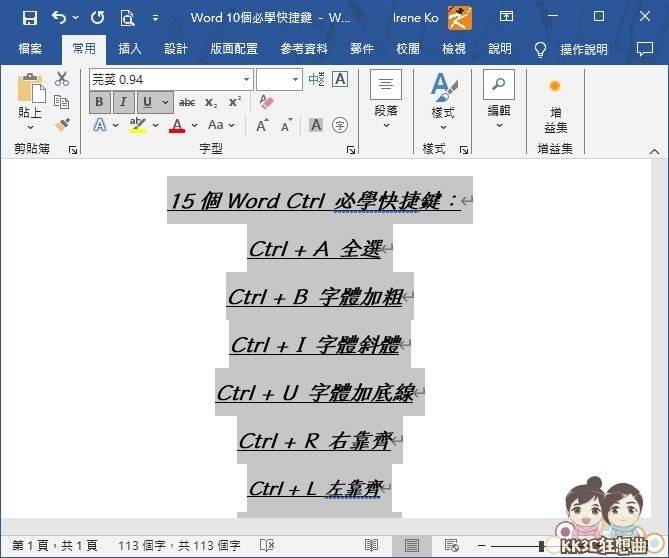Open the 樣式 styles gallery button

pos(443,101)
